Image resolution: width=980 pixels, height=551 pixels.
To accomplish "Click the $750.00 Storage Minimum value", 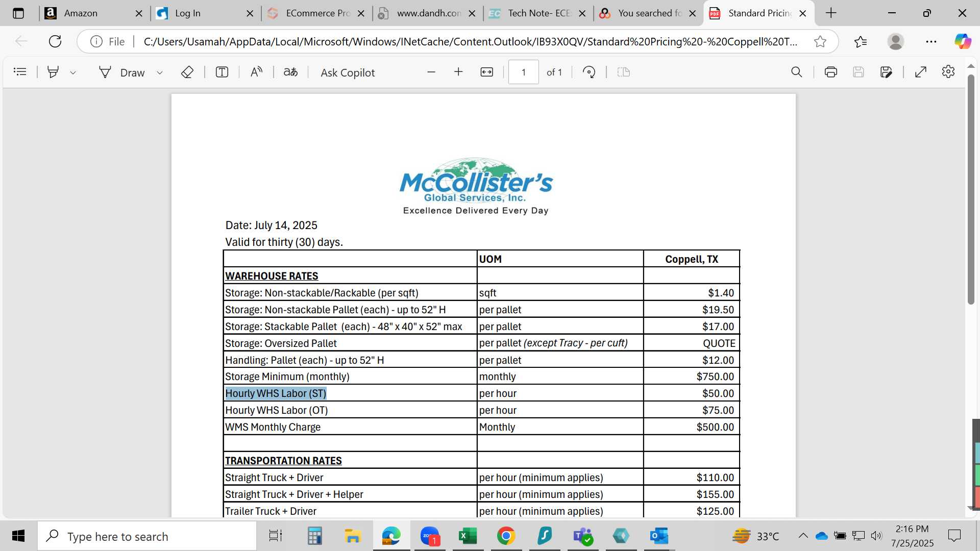I will (x=715, y=377).
